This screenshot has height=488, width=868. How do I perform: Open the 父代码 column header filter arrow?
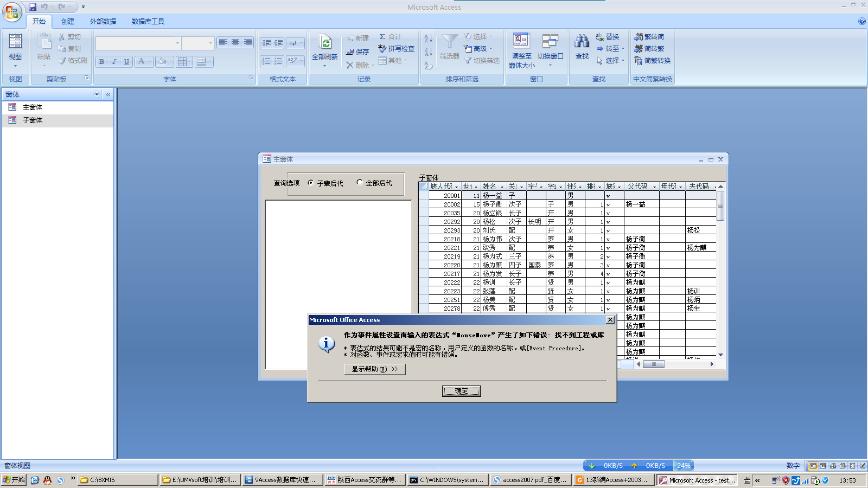(654, 187)
